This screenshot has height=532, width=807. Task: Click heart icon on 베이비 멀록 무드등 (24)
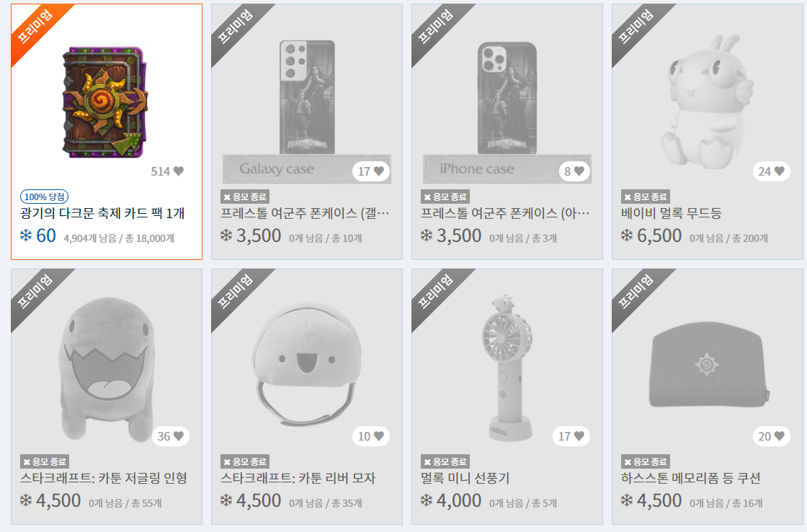click(x=779, y=171)
